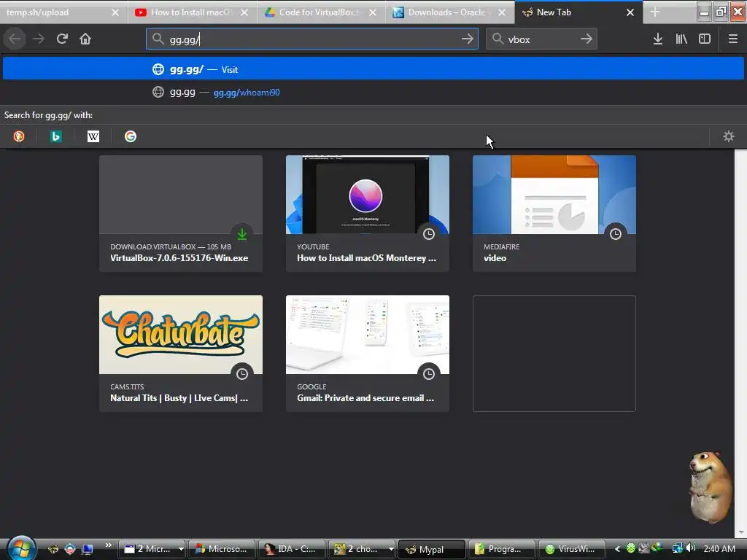Screen dimensions: 747x560
Task: Go to the Home page icon
Action: click(85, 39)
